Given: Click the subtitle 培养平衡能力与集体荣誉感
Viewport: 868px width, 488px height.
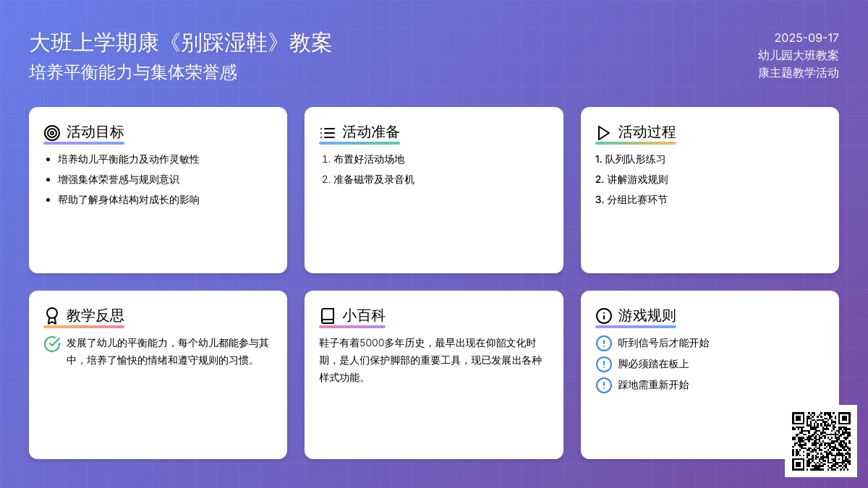Looking at the screenshot, I should pos(133,73).
